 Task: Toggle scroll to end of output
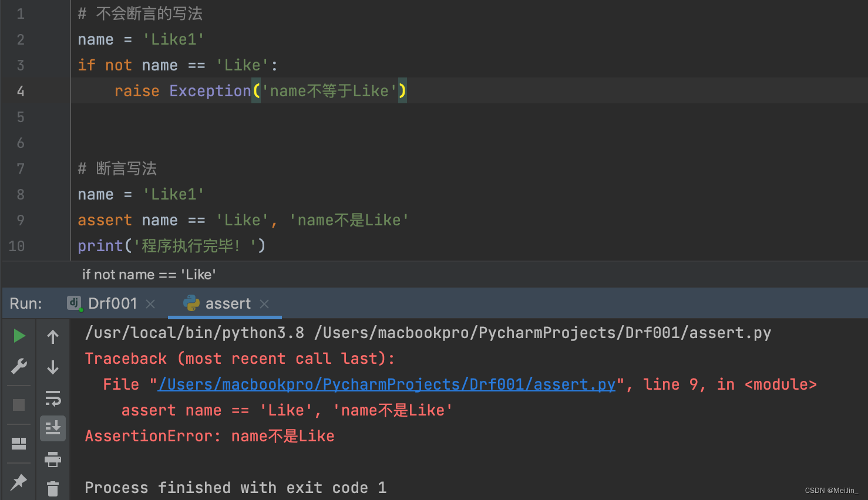[x=53, y=428]
